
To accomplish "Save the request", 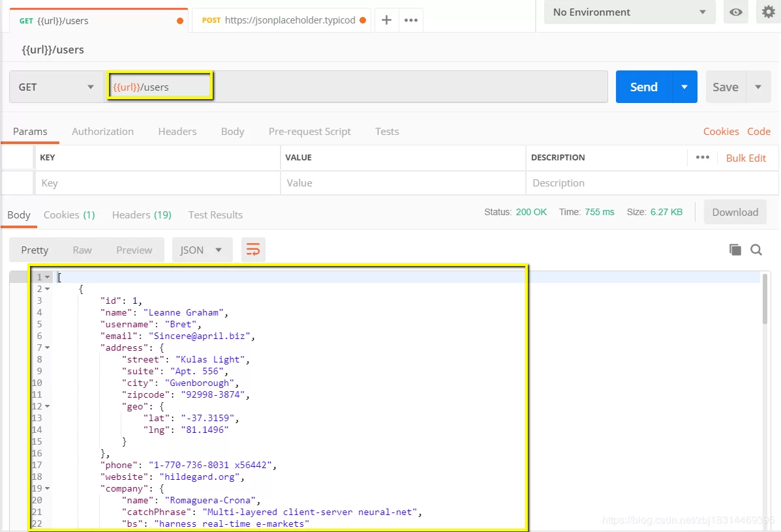I will coord(726,87).
